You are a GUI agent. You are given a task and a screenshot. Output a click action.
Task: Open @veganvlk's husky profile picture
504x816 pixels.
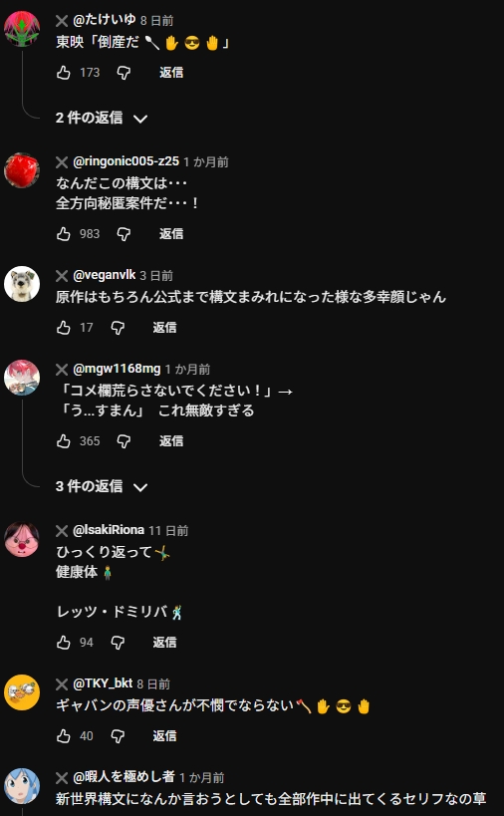pyautogui.click(x=22, y=284)
